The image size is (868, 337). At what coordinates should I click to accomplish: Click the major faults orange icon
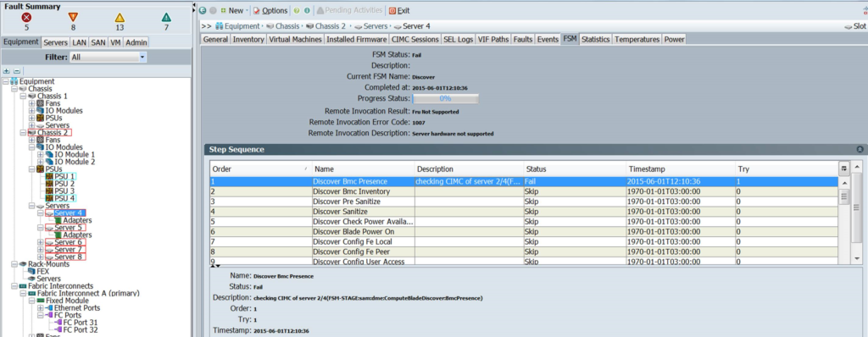click(x=73, y=17)
